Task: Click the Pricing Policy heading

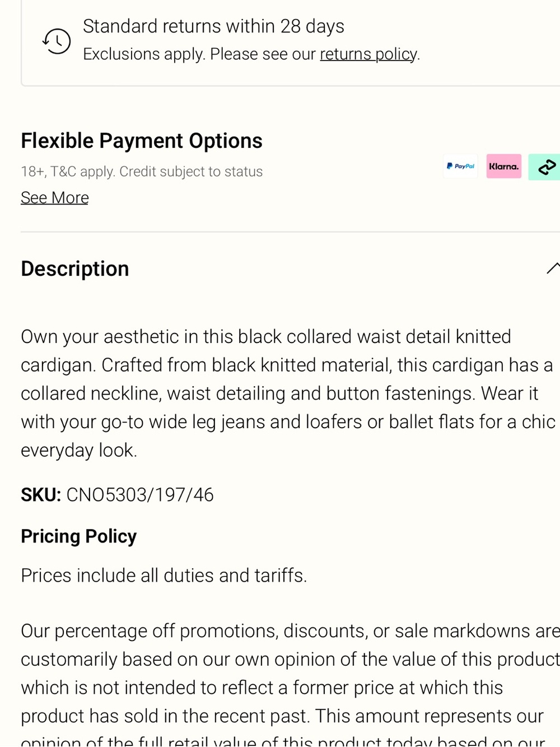Action: [x=79, y=536]
